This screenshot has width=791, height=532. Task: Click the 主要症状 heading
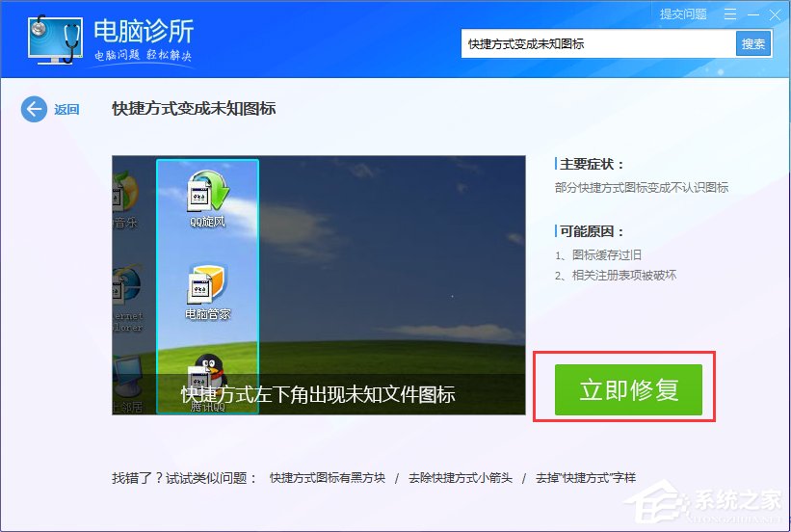pyautogui.click(x=592, y=164)
